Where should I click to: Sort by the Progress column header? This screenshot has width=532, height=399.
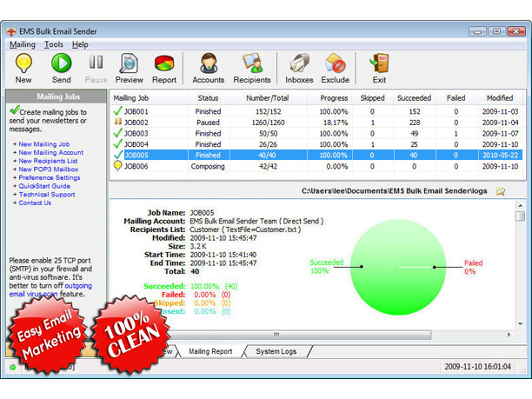coord(329,98)
